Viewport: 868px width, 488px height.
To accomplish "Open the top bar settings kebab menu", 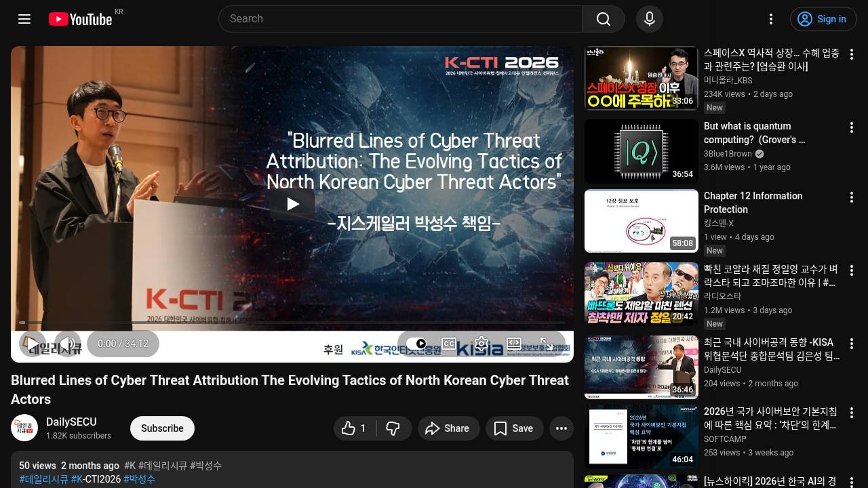I will pos(771,19).
